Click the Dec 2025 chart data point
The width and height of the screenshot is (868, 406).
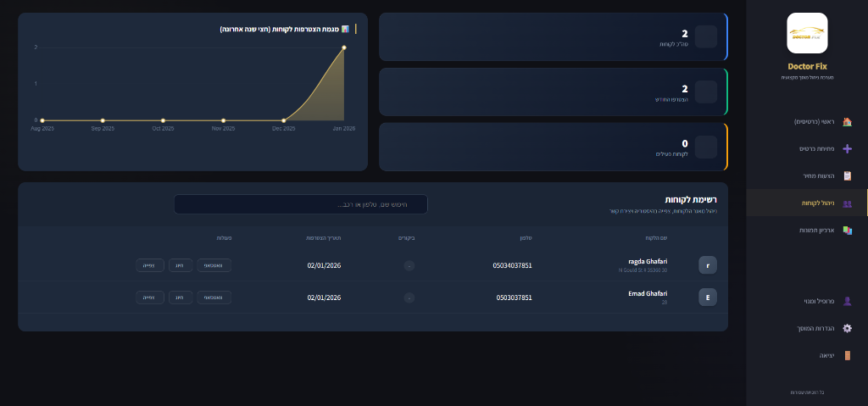[x=284, y=120]
